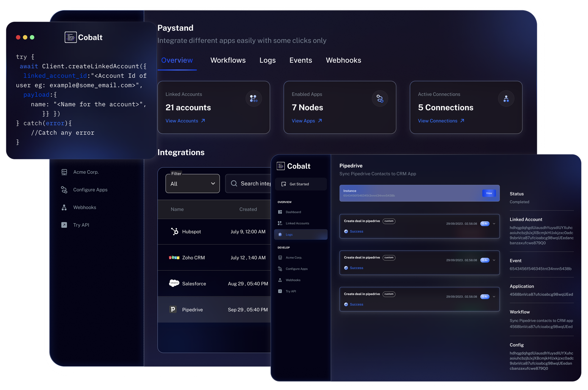The height and width of the screenshot is (390, 588).
Task: Click the Name column header
Action: (177, 209)
